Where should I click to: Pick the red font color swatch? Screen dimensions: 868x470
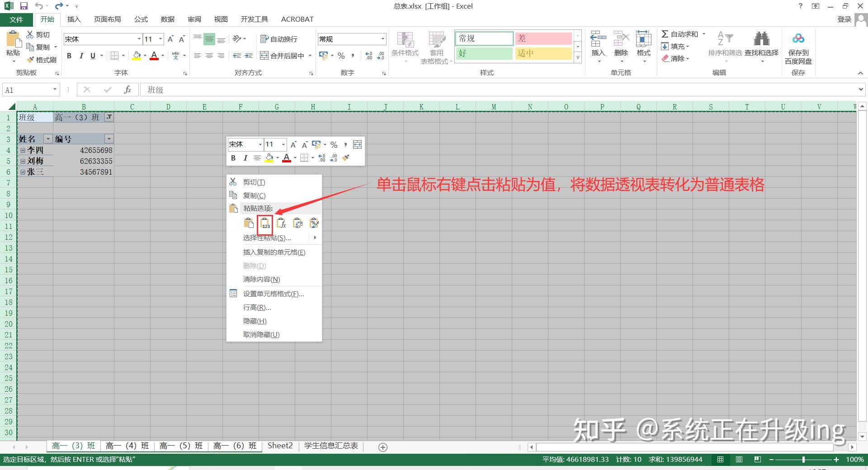click(154, 56)
